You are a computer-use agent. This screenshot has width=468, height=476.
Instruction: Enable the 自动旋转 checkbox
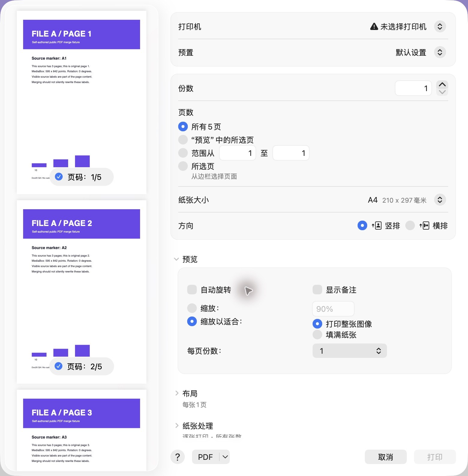pos(192,290)
